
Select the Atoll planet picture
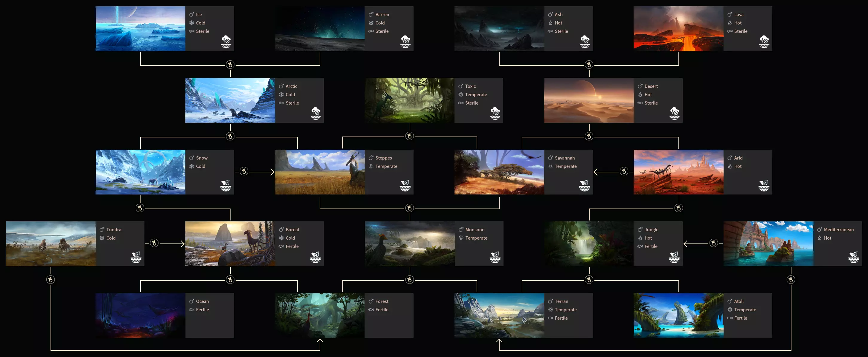678,315
